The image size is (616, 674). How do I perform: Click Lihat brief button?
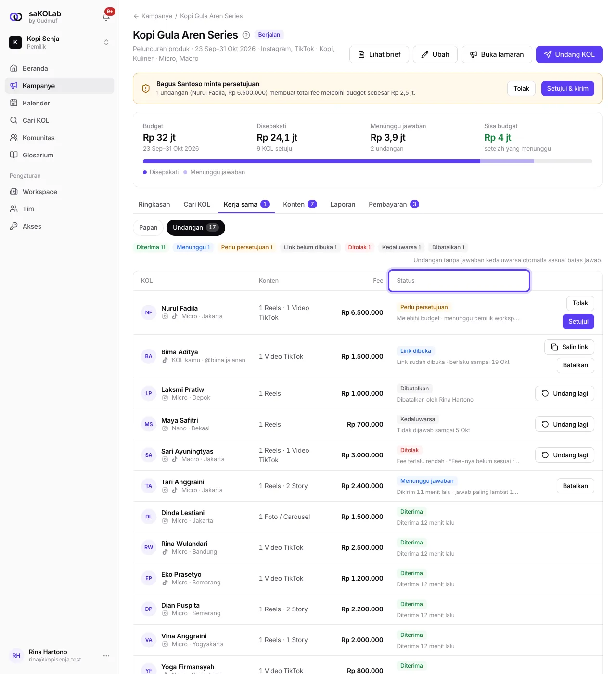[379, 54]
